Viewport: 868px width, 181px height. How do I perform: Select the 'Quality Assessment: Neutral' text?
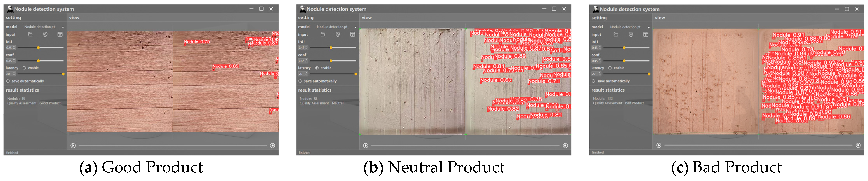pyautogui.click(x=321, y=103)
